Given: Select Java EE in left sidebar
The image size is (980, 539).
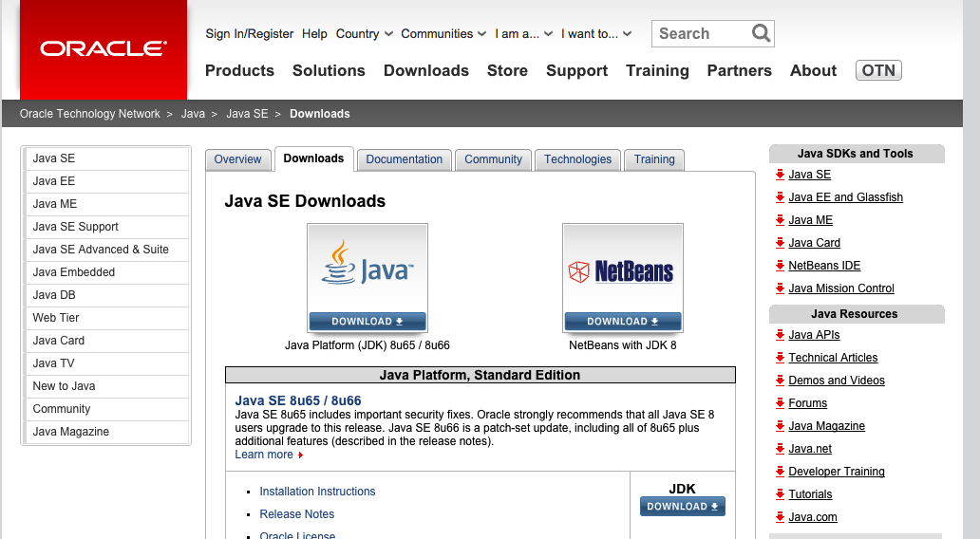Looking at the screenshot, I should tap(106, 181).
